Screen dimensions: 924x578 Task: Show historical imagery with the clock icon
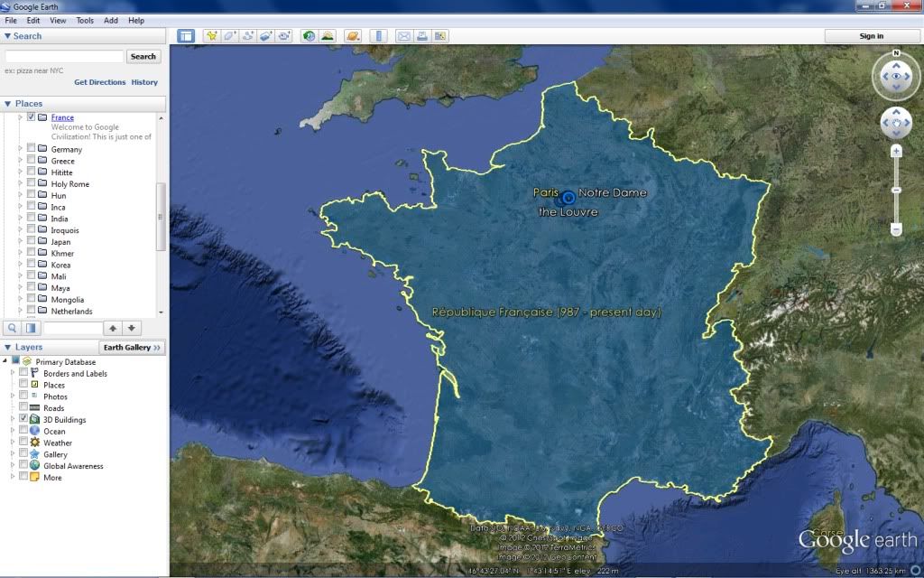309,36
